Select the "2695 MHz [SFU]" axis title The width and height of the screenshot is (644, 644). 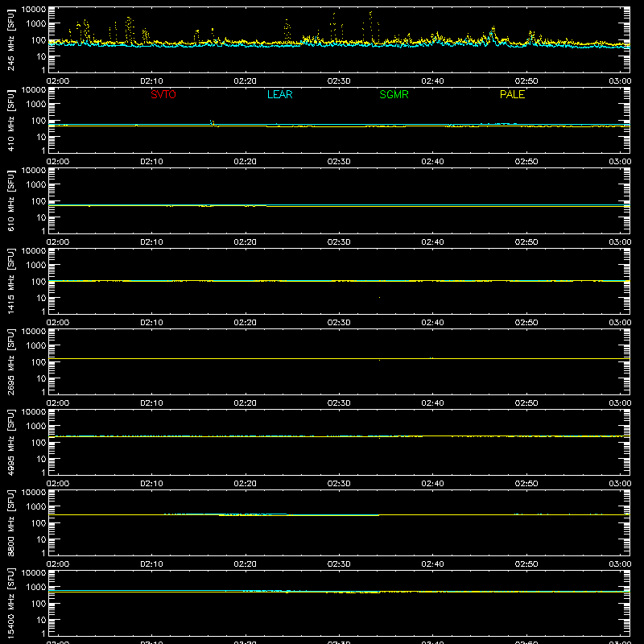pyautogui.click(x=11, y=361)
